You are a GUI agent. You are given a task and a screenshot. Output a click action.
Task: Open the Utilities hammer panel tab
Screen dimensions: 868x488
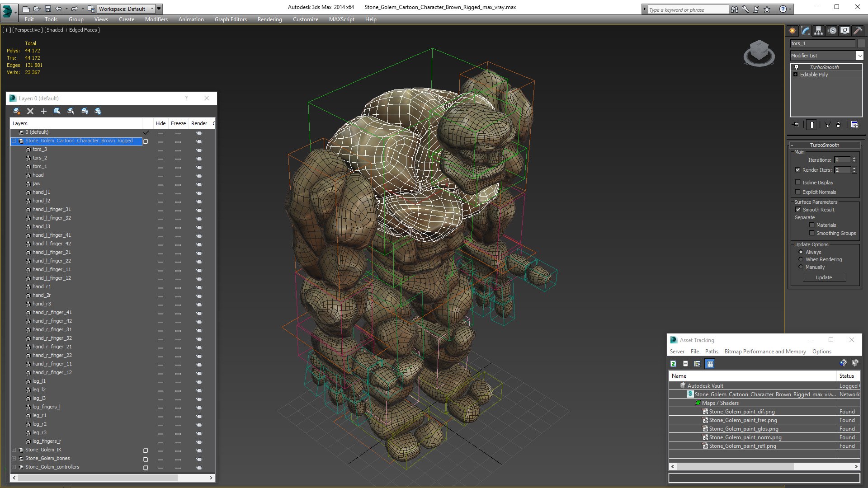858,31
